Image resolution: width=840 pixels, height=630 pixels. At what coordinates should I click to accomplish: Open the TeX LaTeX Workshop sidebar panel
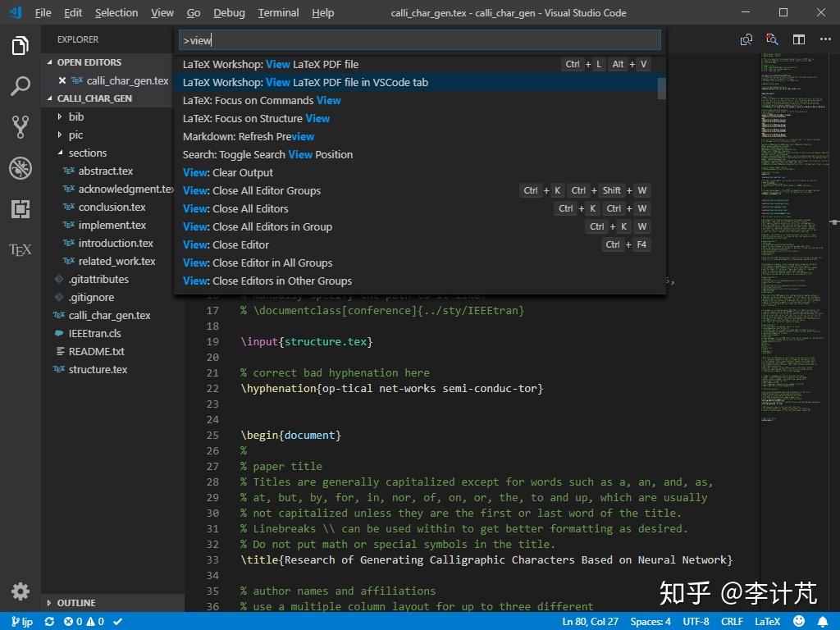click(x=20, y=249)
